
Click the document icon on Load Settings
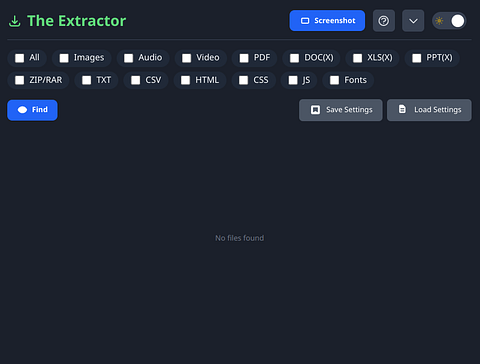click(402, 109)
